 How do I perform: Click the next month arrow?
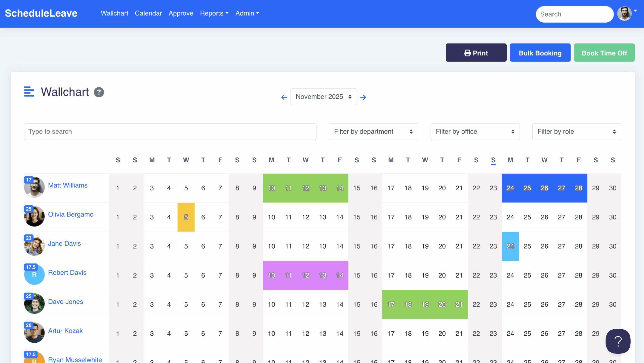point(363,97)
